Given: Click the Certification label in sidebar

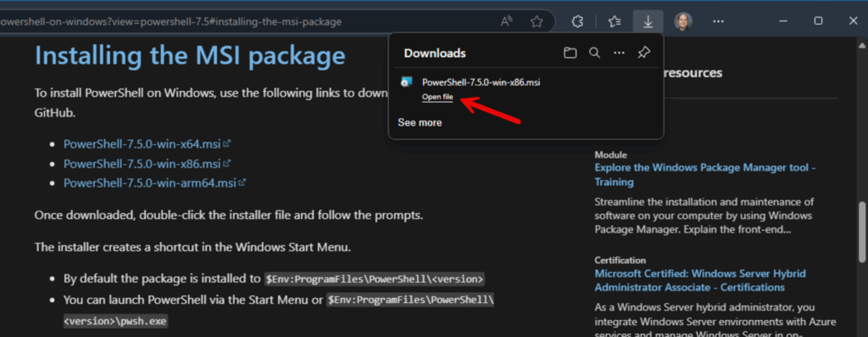Looking at the screenshot, I should click(x=620, y=260).
